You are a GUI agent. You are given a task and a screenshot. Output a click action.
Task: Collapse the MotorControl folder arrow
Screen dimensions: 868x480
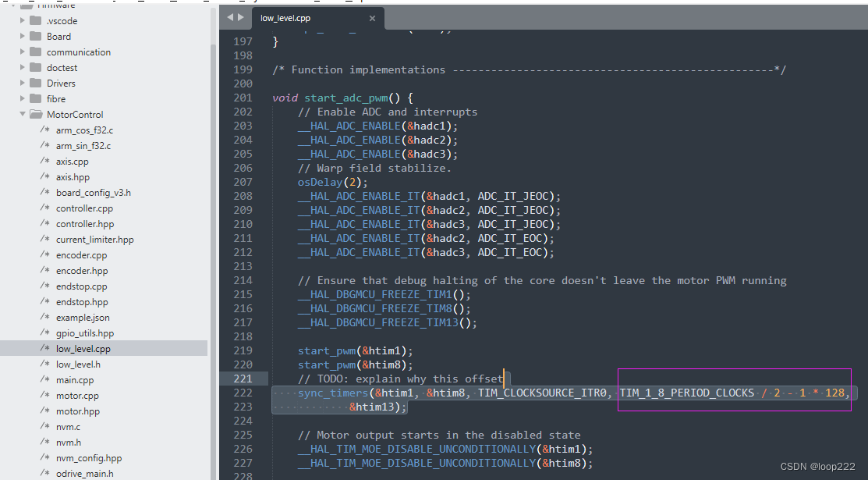[22, 114]
